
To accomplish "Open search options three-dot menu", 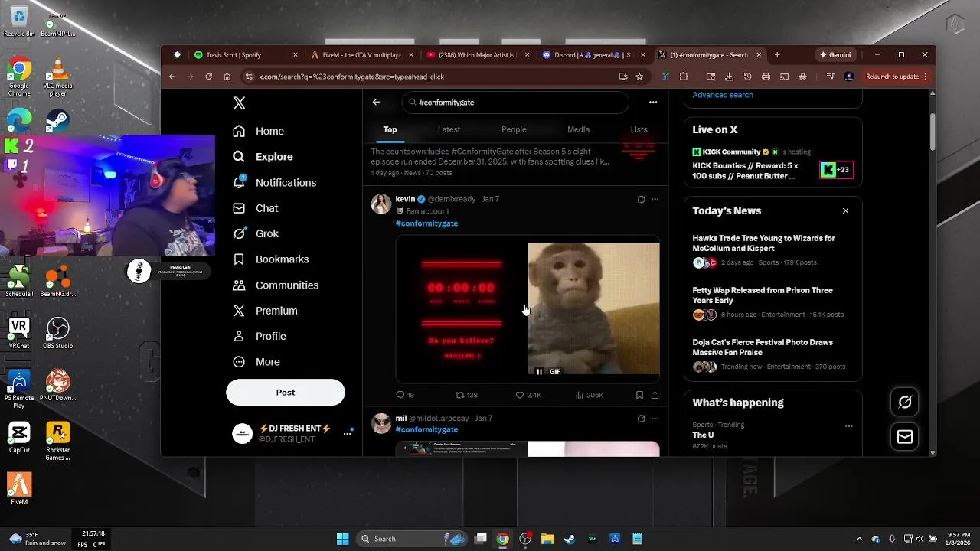I will pyautogui.click(x=653, y=102).
